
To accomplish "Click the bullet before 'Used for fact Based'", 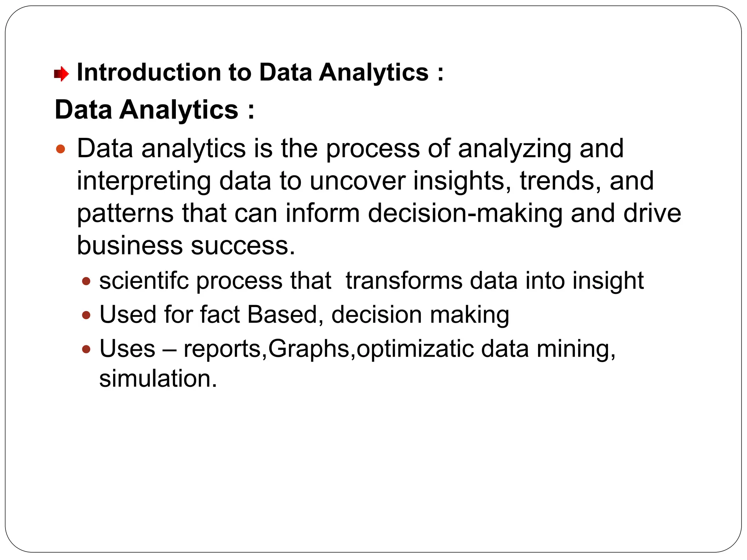I will (86, 315).
